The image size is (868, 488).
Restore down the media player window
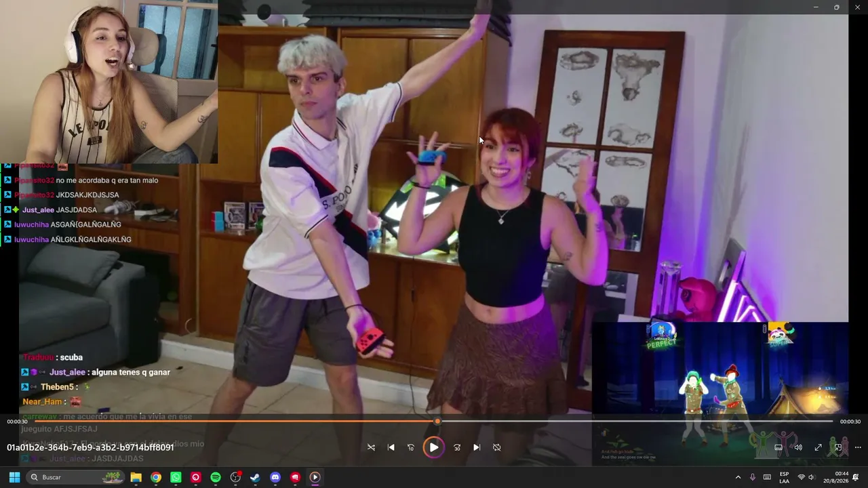(x=836, y=7)
